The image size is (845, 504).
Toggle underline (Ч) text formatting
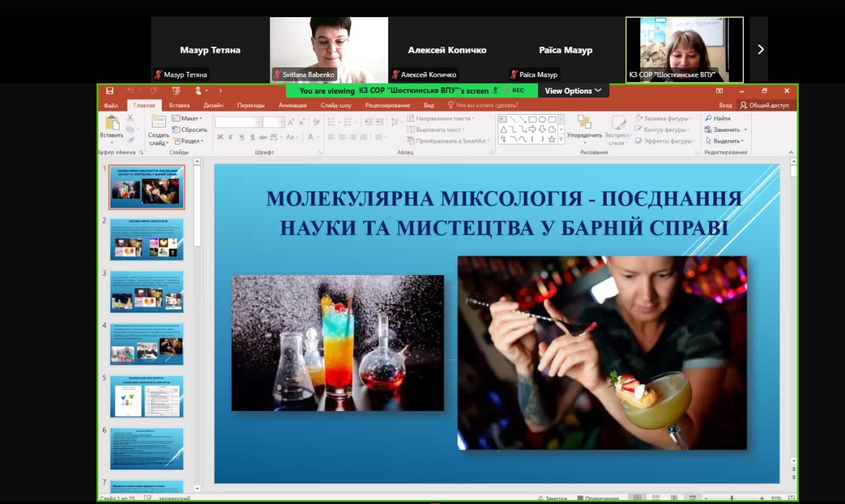[x=242, y=137]
